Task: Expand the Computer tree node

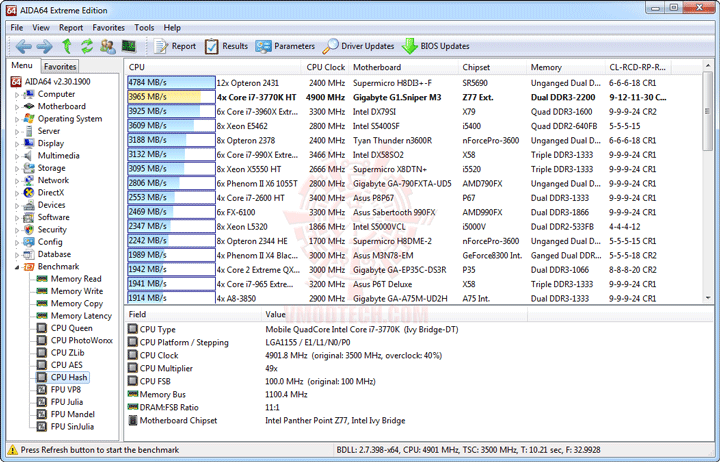Action: [17, 95]
